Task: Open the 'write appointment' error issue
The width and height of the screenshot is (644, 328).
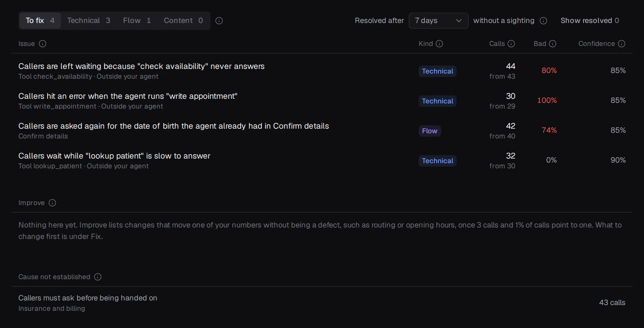Action: point(322,101)
